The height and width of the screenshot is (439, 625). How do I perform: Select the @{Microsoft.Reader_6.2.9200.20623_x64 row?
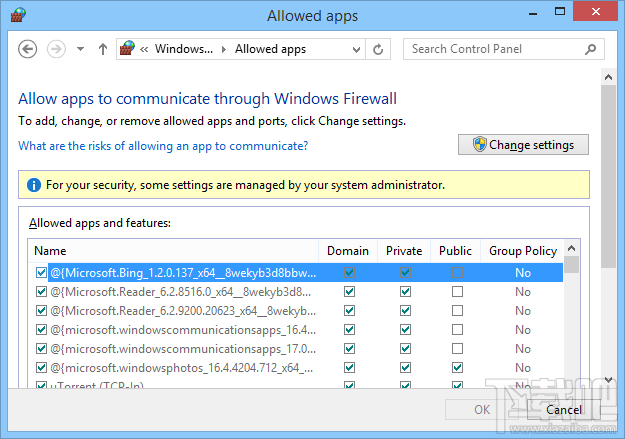click(296, 311)
